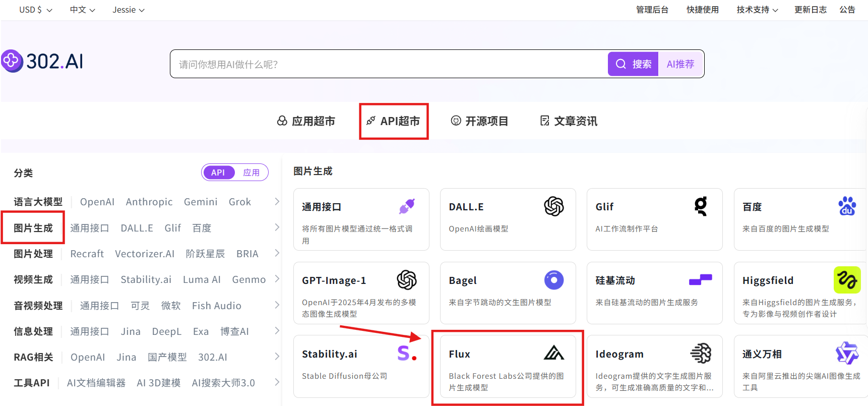Click AI搜索大师3.0 under 工具API
868x406 pixels.
pyautogui.click(x=223, y=383)
